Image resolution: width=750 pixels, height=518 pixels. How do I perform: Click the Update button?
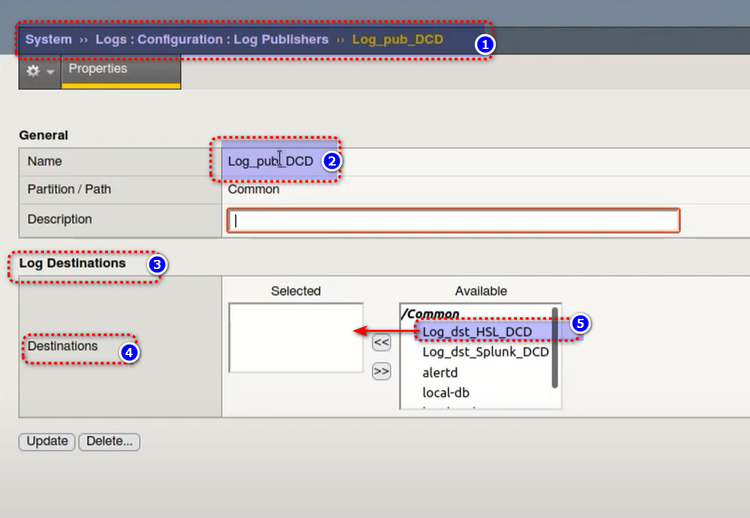(x=47, y=441)
